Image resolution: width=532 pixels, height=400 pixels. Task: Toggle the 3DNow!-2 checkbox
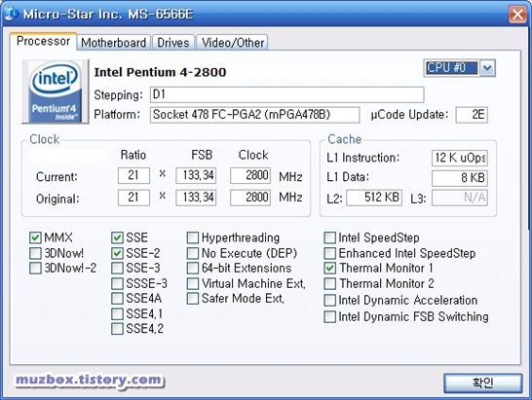35,268
